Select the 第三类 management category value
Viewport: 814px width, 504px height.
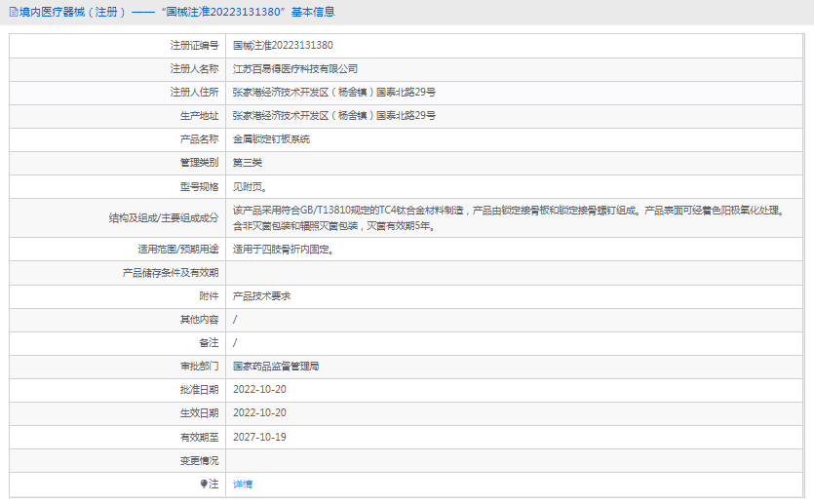247,163
